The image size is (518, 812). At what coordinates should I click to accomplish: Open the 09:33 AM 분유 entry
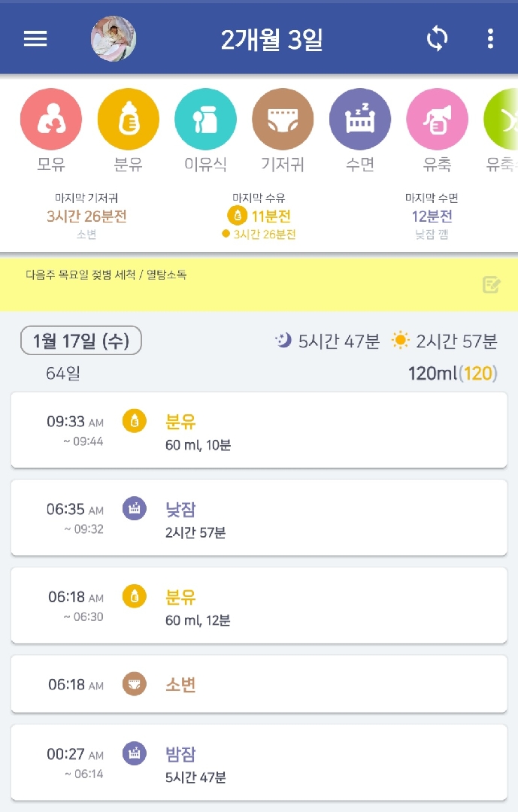(x=259, y=430)
